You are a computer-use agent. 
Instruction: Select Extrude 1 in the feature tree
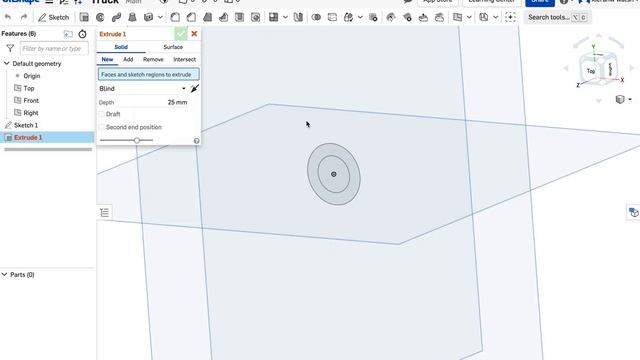pos(47,138)
